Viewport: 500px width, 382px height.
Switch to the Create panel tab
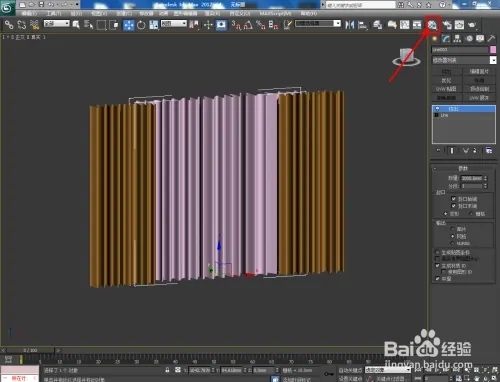coord(435,39)
